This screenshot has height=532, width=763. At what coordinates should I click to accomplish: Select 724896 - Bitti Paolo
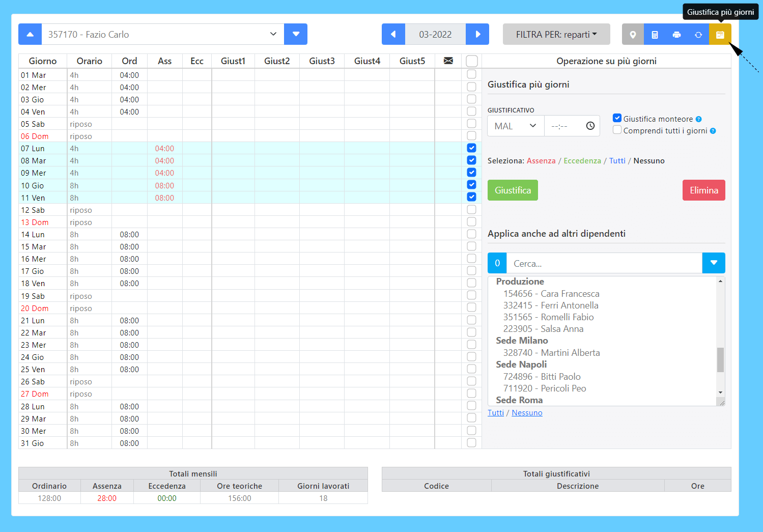(x=542, y=377)
